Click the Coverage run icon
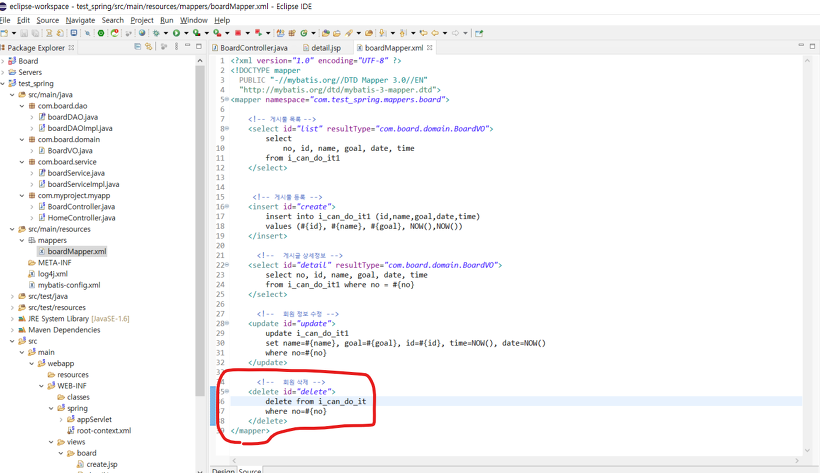This screenshot has width=820, height=473. 197,33
